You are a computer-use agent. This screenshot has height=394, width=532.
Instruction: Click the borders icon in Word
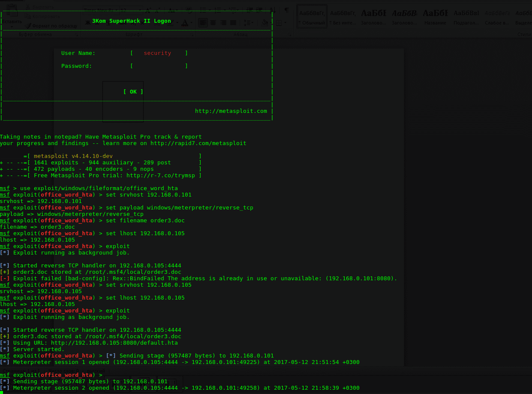pyautogui.click(x=280, y=22)
